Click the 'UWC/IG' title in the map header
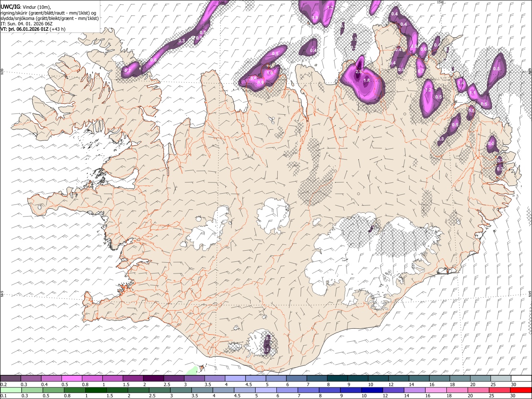 tap(10, 7)
